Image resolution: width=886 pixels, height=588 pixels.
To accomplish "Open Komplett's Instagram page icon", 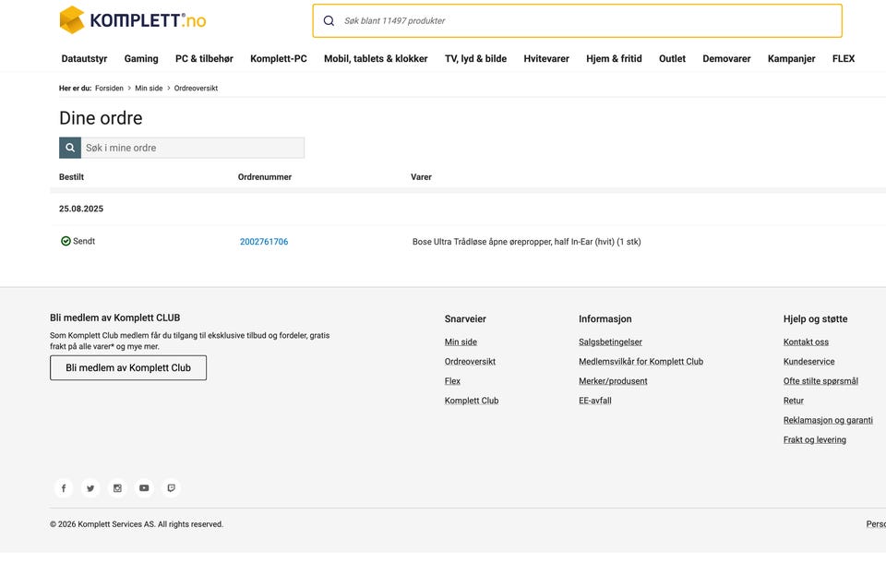I will [x=117, y=488].
